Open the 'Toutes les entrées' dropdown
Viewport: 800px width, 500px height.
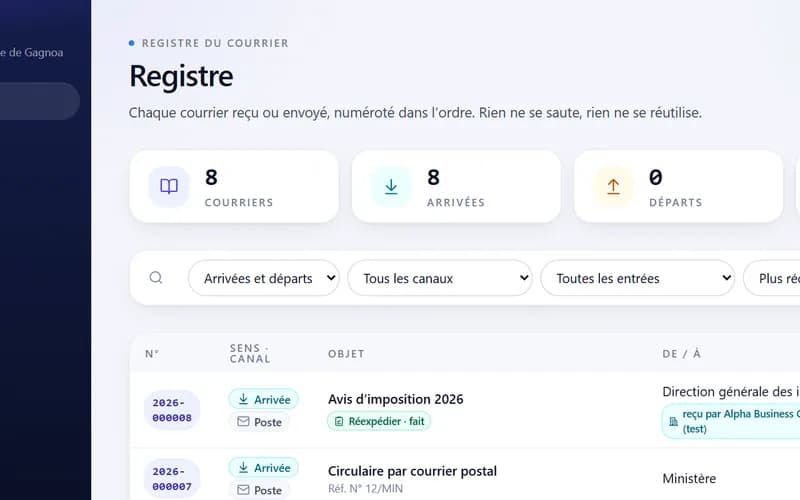click(637, 278)
